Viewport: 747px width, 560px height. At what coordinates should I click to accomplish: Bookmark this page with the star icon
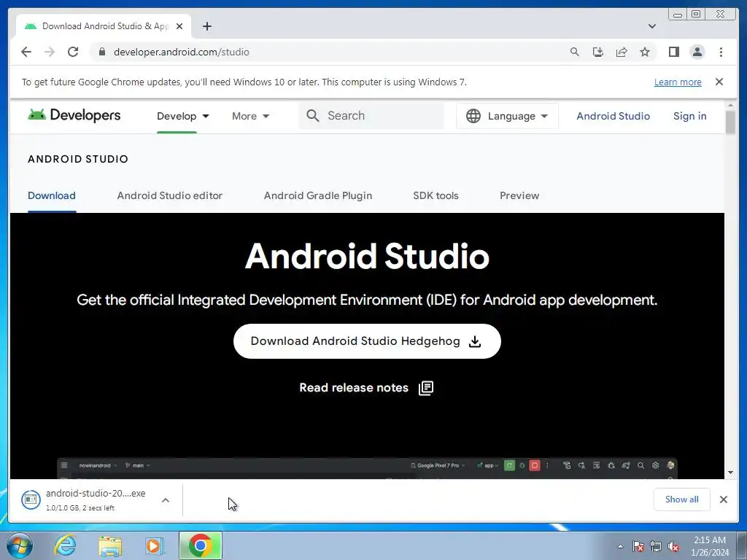pyautogui.click(x=645, y=52)
